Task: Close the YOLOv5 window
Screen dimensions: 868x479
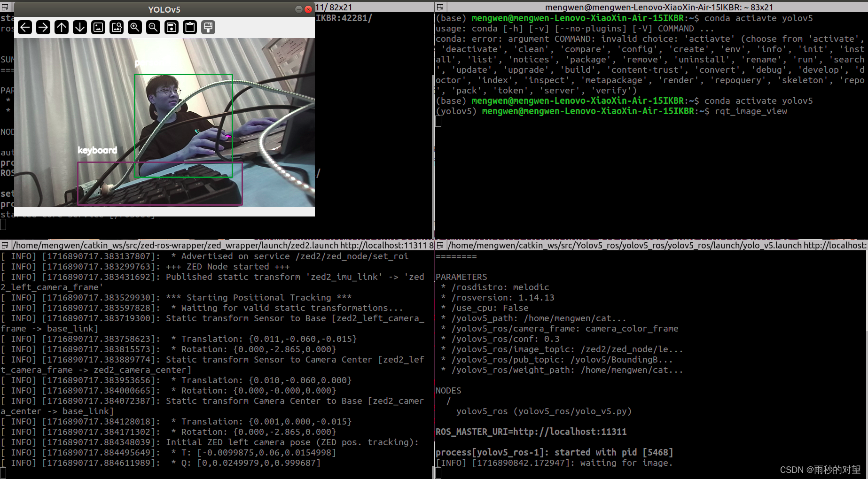Action: coord(308,9)
